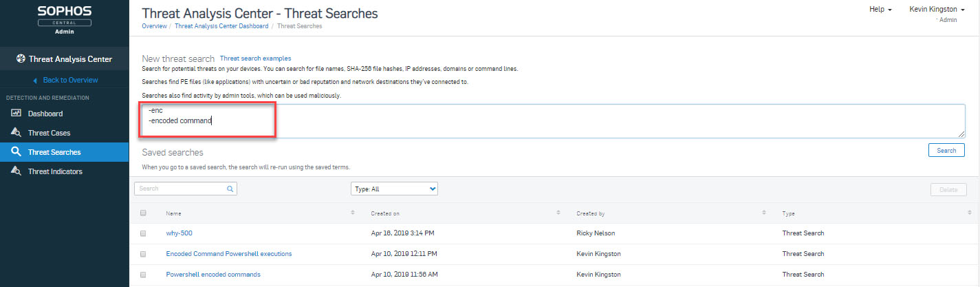The width and height of the screenshot is (980, 287).
Task: Click Threat Search type cell in why-500 row
Action: tap(803, 233)
